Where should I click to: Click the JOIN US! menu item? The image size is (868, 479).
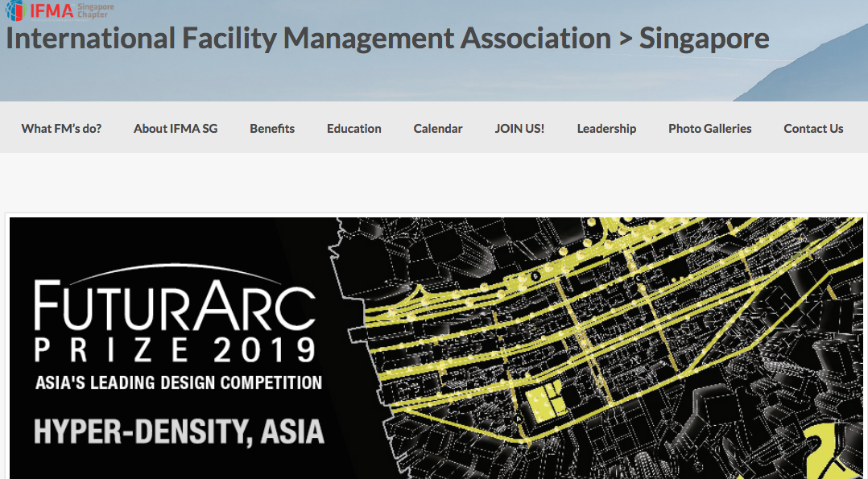point(519,129)
